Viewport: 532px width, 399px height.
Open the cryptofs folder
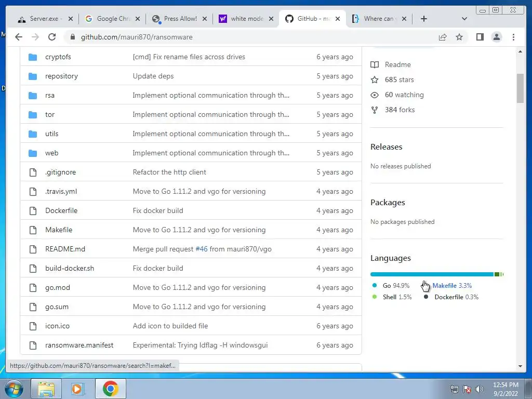58,57
